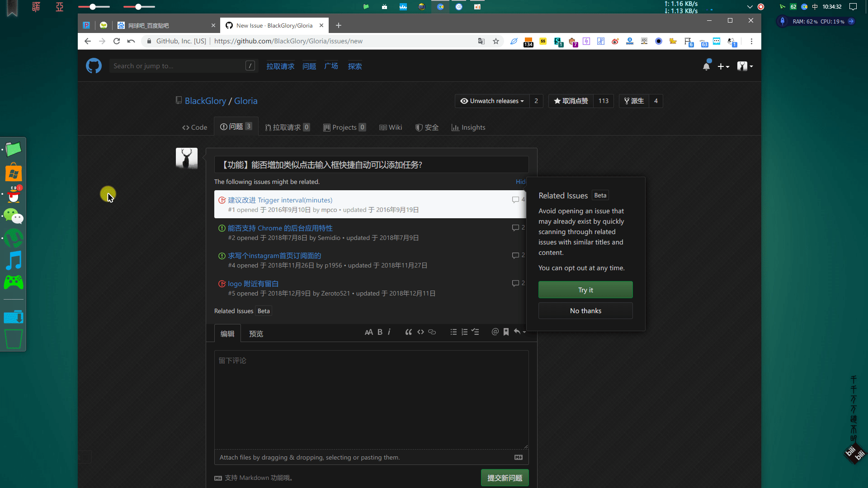Reload the page
Image resolution: width=868 pixels, height=488 pixels.
pos(117,41)
